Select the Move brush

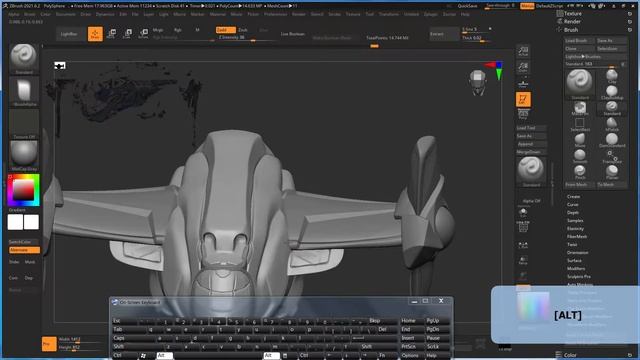[x=580, y=140]
